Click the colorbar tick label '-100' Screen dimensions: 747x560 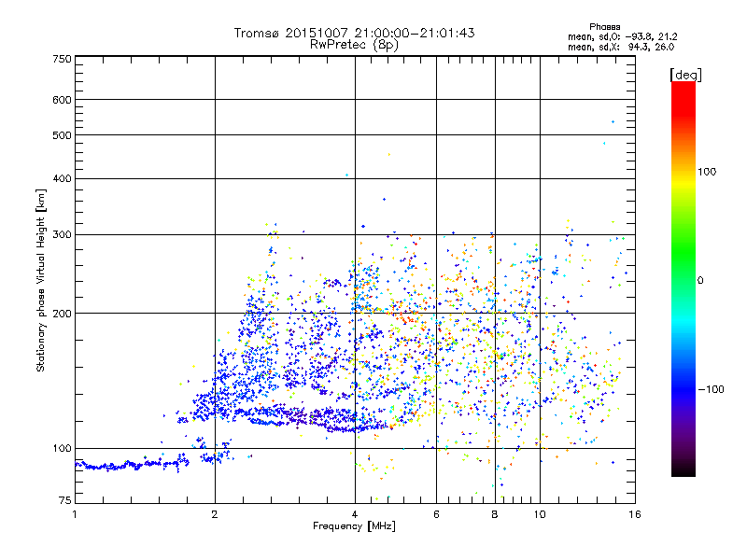[711, 389]
